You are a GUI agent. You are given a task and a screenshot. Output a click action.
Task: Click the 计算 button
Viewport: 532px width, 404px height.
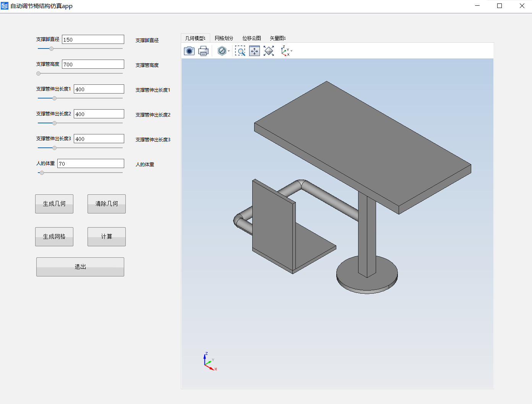tap(107, 237)
